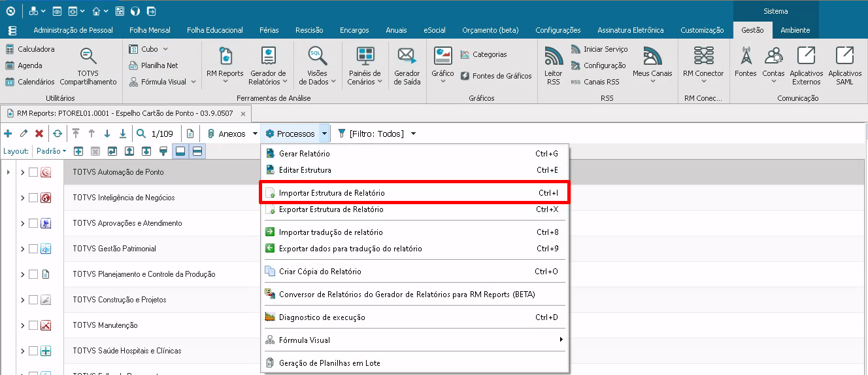Open Calendários from the Utilitários group
Viewport: 868px width, 375px height.
pyautogui.click(x=30, y=82)
